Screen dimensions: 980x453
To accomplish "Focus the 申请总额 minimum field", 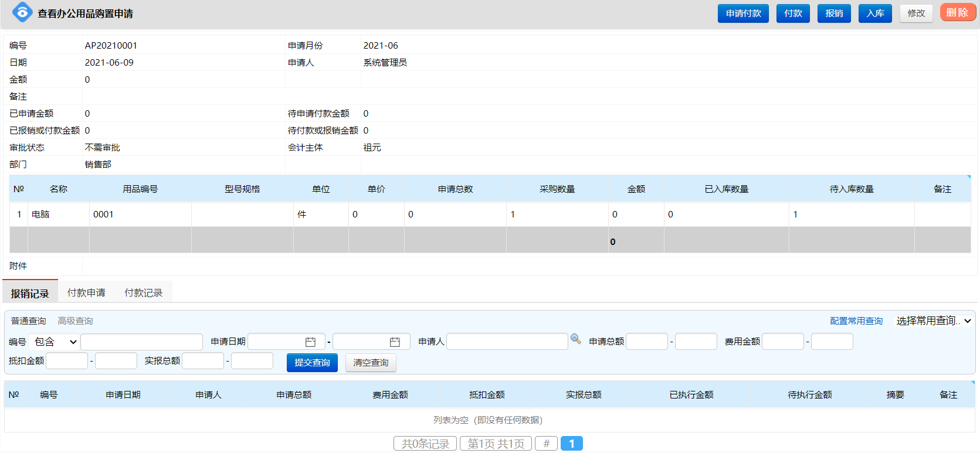I will pos(647,341).
